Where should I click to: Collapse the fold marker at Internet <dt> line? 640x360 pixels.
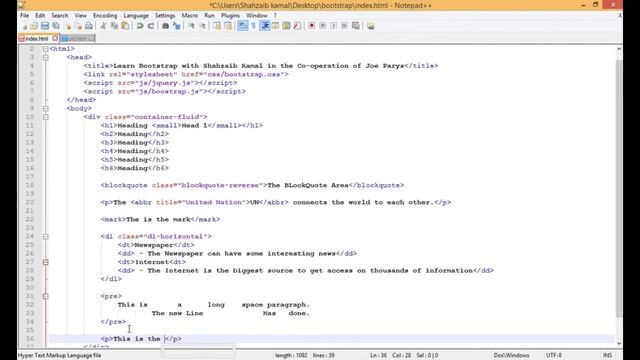[46, 262]
